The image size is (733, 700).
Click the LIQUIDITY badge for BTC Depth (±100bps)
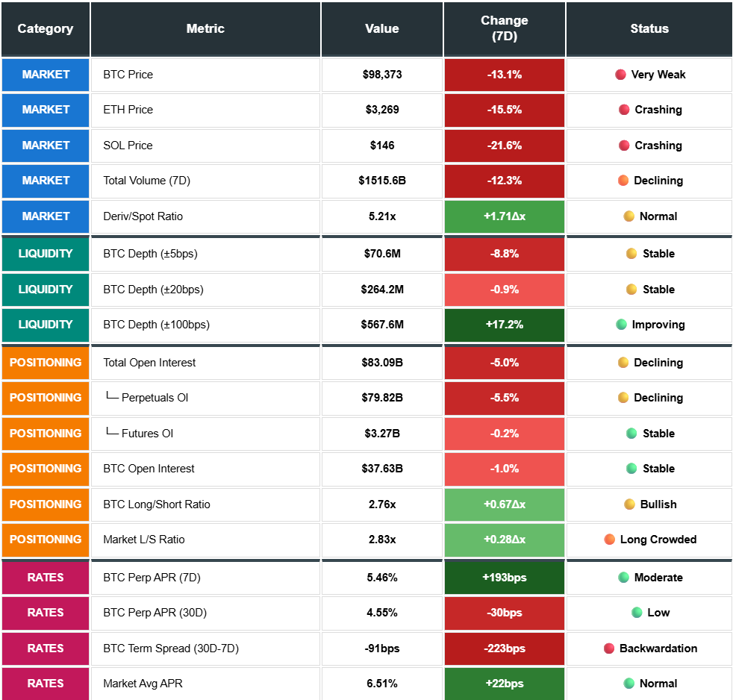pyautogui.click(x=46, y=325)
